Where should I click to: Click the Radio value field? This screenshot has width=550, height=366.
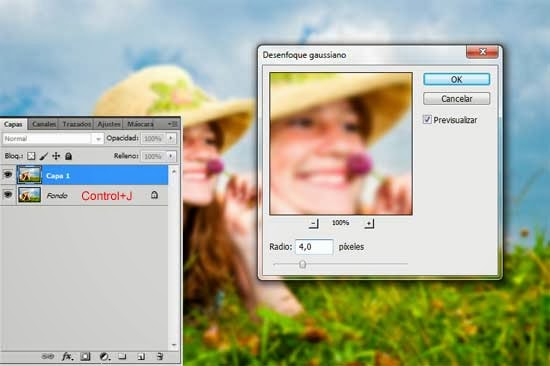pos(314,247)
